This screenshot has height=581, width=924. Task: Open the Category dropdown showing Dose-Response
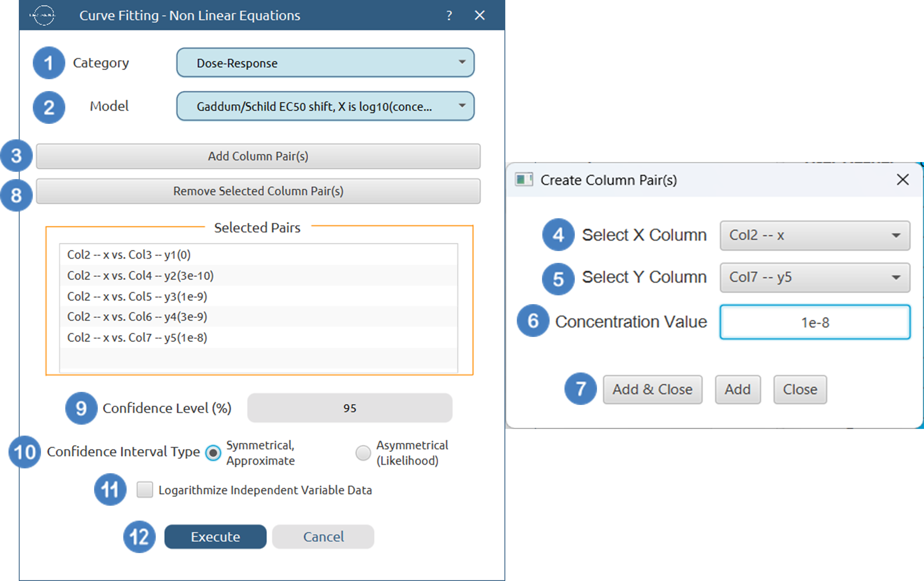pyautogui.click(x=325, y=63)
